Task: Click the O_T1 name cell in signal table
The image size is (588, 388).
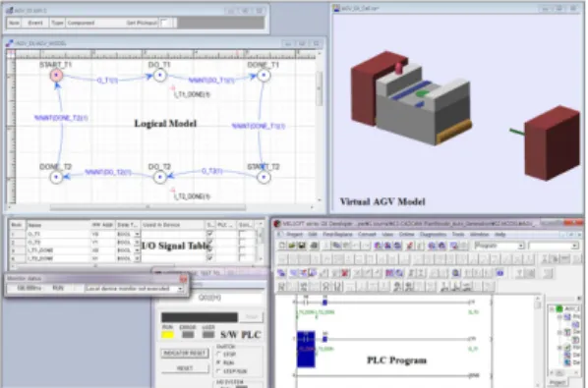Action: click(58, 234)
